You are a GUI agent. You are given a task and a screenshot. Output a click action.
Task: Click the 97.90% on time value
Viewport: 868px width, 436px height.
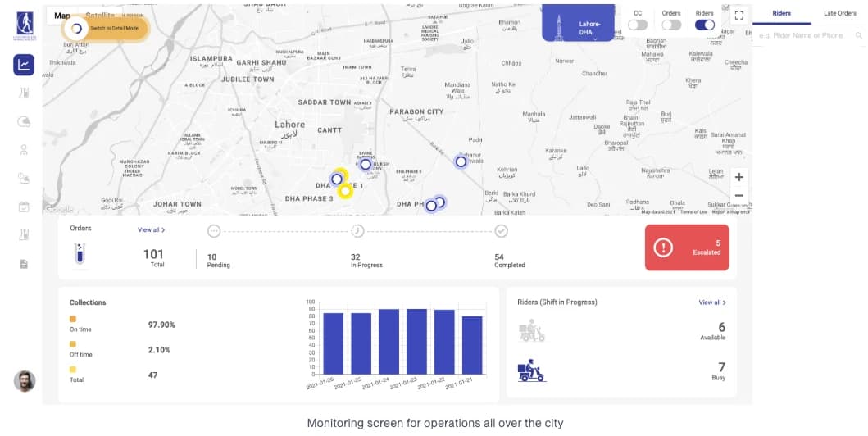(161, 325)
